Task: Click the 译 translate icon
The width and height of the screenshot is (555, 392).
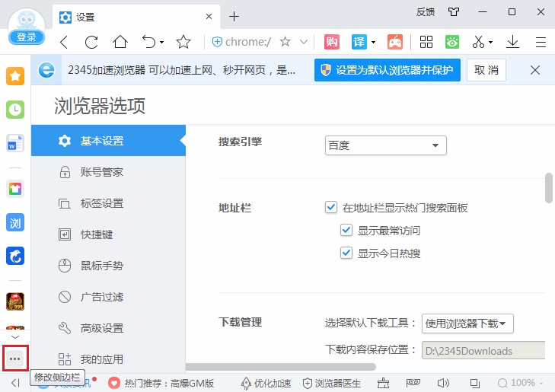Action: point(359,42)
